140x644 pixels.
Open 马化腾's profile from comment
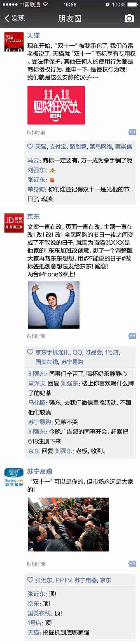(x=37, y=403)
